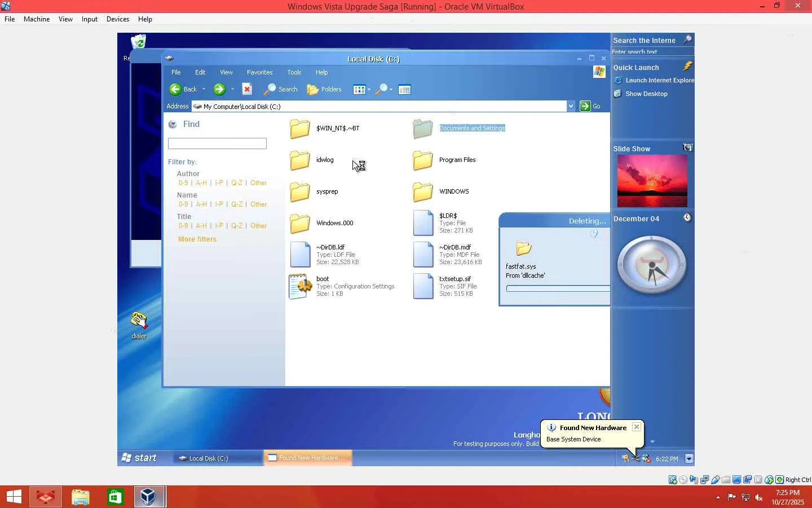
Task: Expand the zoom magnifier dropdown arrow
Action: [391, 90]
